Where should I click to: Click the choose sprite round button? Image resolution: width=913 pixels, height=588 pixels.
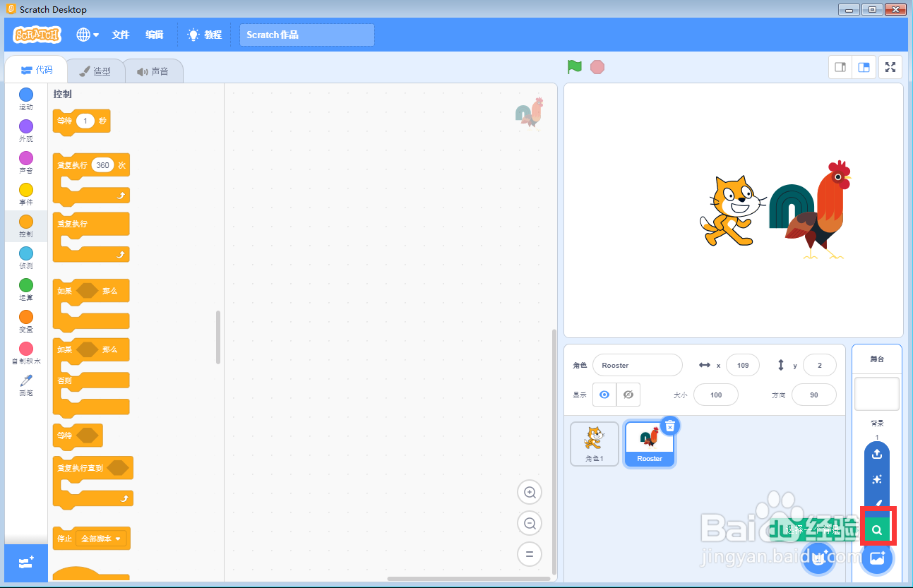[819, 558]
